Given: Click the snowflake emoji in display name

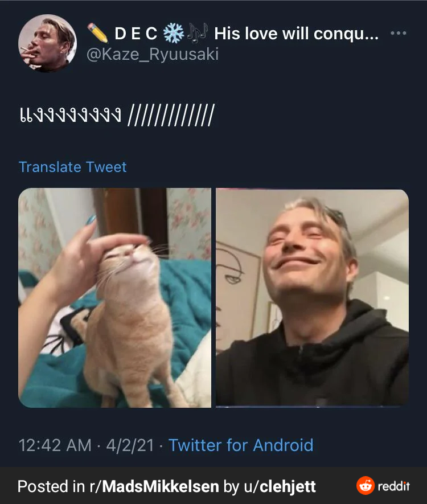Looking at the screenshot, I should 174,33.
